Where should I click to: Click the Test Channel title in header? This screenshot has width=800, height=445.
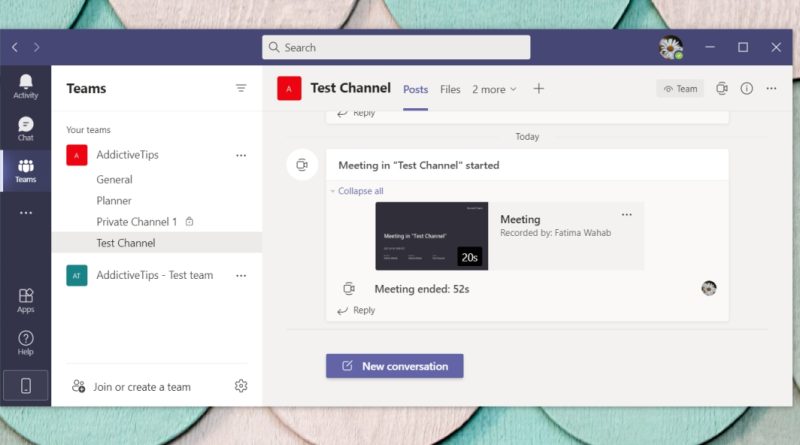pos(351,88)
